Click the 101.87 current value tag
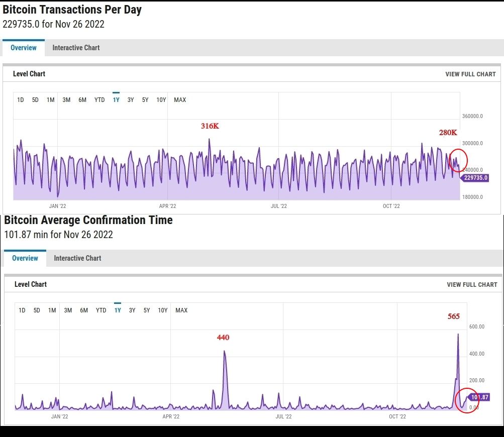504x437 pixels. click(479, 397)
